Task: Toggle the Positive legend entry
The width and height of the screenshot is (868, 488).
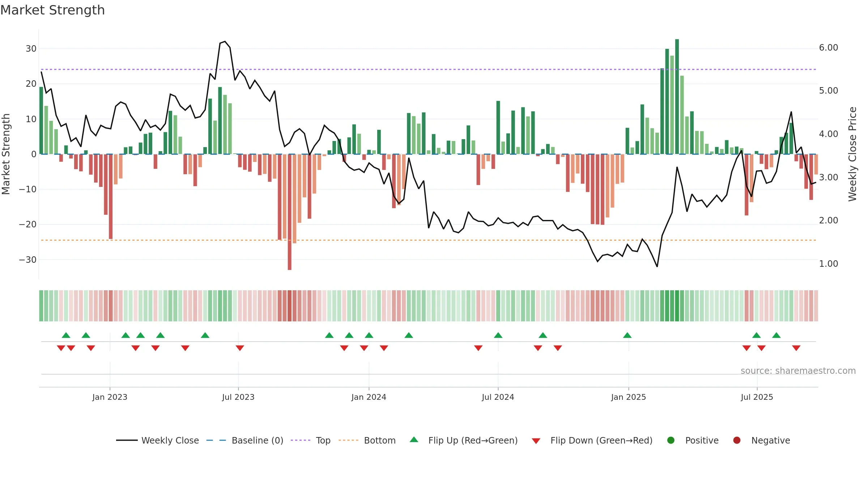Action: 693,440
